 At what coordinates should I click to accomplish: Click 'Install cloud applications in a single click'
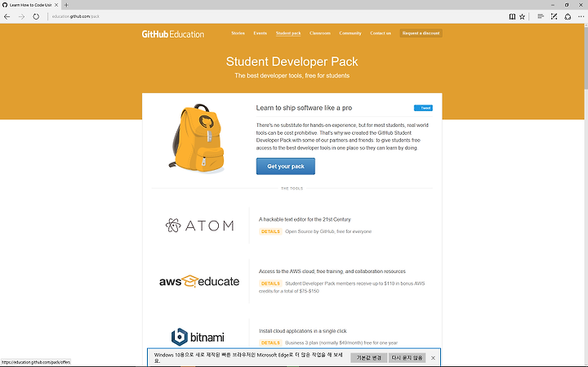[303, 331]
